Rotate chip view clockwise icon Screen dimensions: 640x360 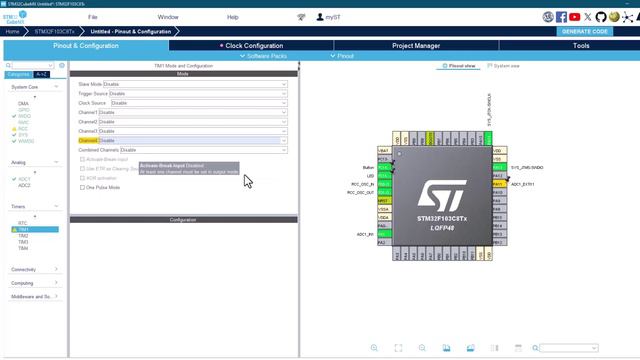(x=446, y=348)
